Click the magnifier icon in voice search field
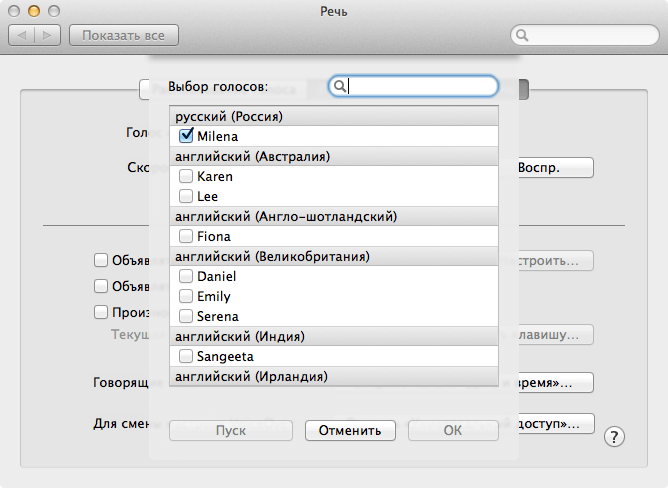Screen dimensions: 668x488 click(x=341, y=87)
